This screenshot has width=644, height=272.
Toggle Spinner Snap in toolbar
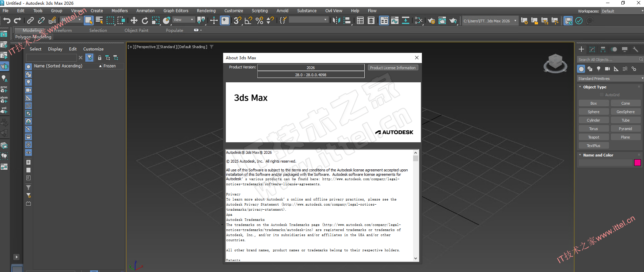point(270,21)
